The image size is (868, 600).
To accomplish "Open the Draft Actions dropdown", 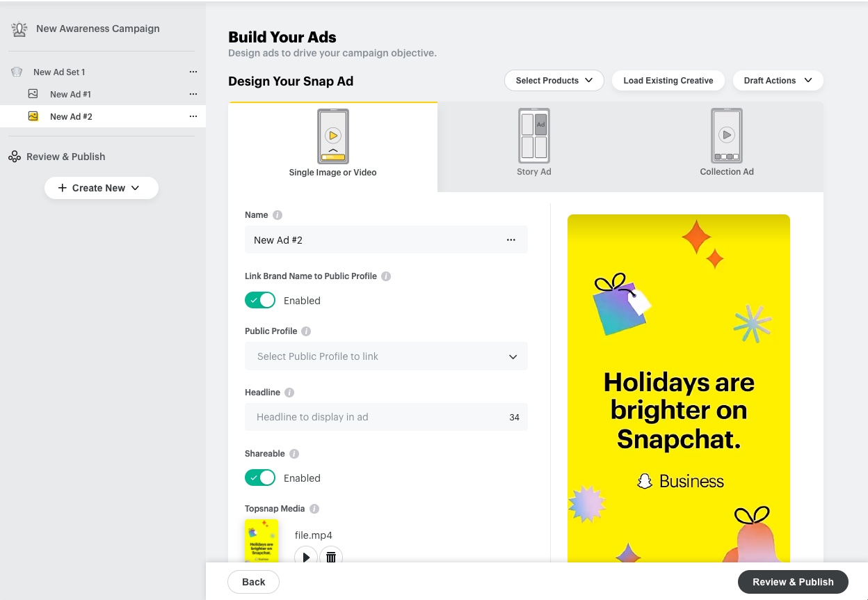I will point(778,81).
